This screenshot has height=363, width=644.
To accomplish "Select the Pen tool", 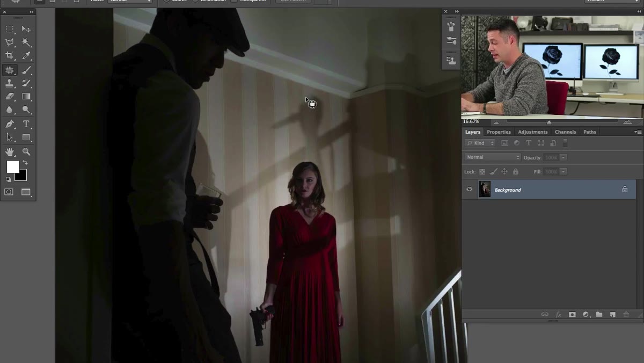I will click(10, 124).
